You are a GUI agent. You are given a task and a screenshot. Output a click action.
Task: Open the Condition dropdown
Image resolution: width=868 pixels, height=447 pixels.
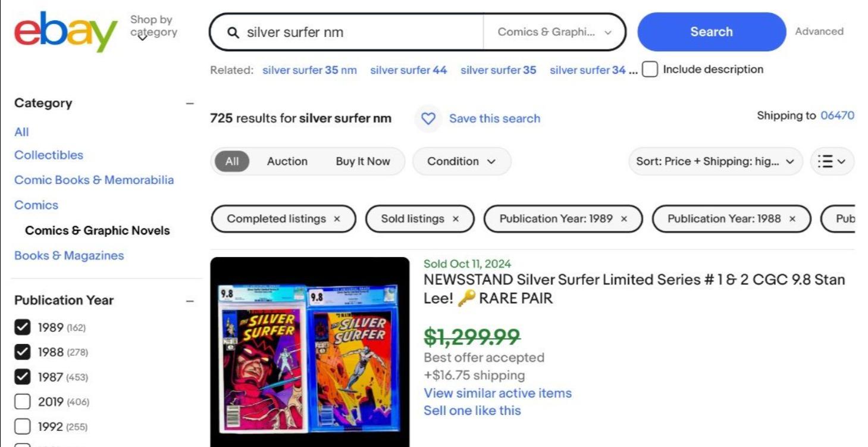click(461, 161)
